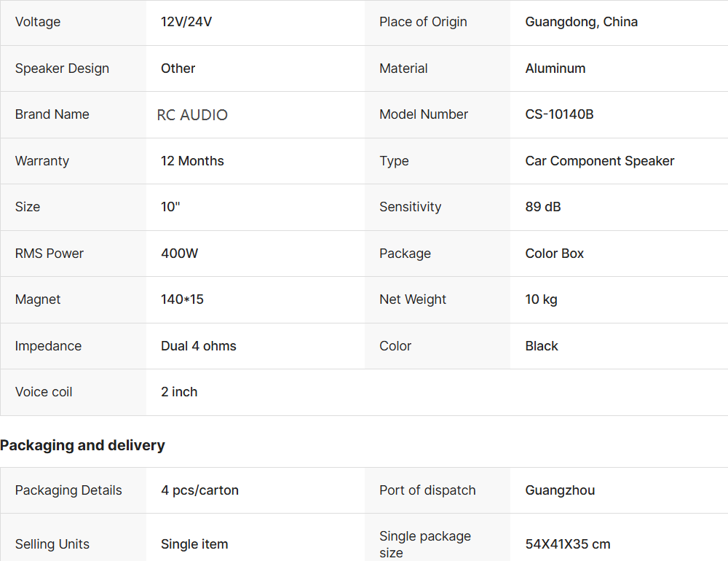Click the 400W RMS Power value
This screenshot has height=561, width=728.
click(179, 254)
